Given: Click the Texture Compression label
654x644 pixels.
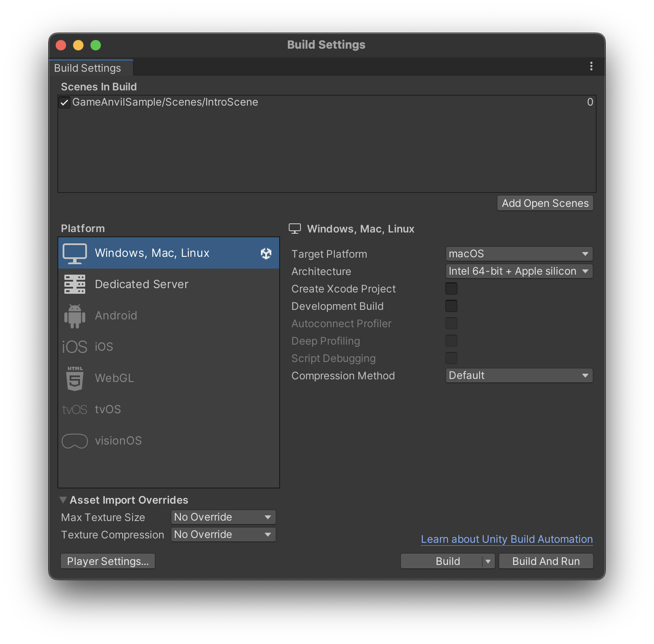Looking at the screenshot, I should pos(113,535).
